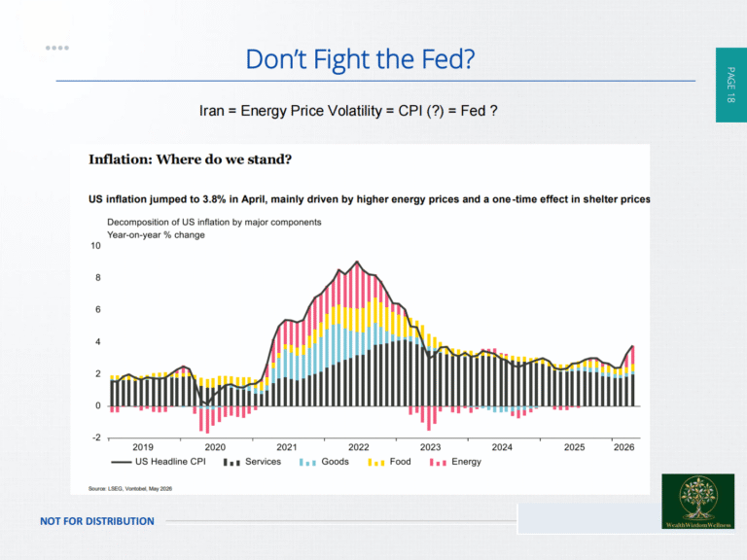Screen dimensions: 747x560
Task: Click the slide title Don't Fight the Fed?
Action: 360,59
